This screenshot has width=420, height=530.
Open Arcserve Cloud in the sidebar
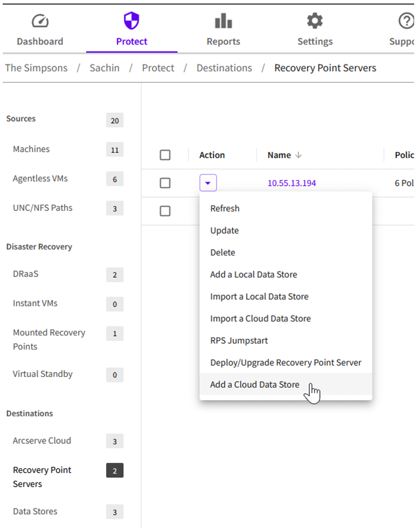click(42, 441)
